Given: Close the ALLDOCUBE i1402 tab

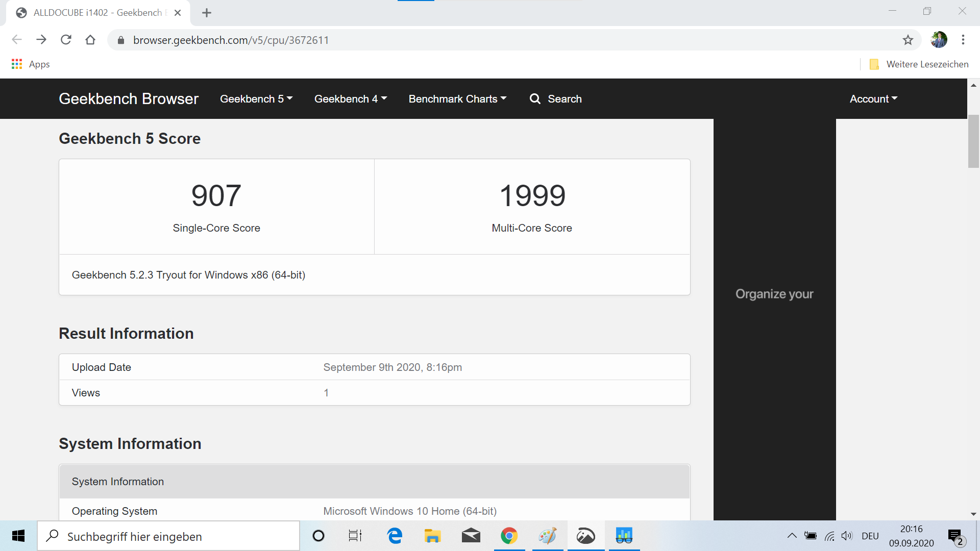Looking at the screenshot, I should pos(178,13).
